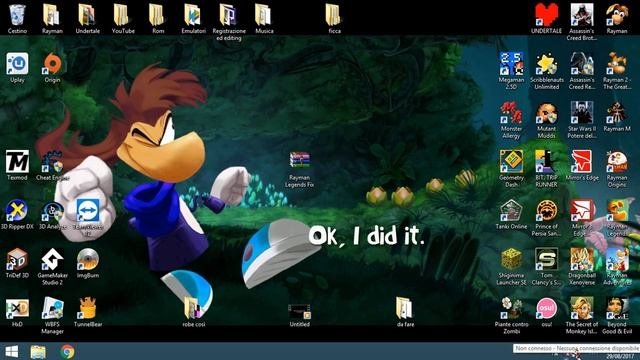Image resolution: width=640 pixels, height=360 pixels.
Task: Open the Rom folder
Action: click(x=158, y=15)
